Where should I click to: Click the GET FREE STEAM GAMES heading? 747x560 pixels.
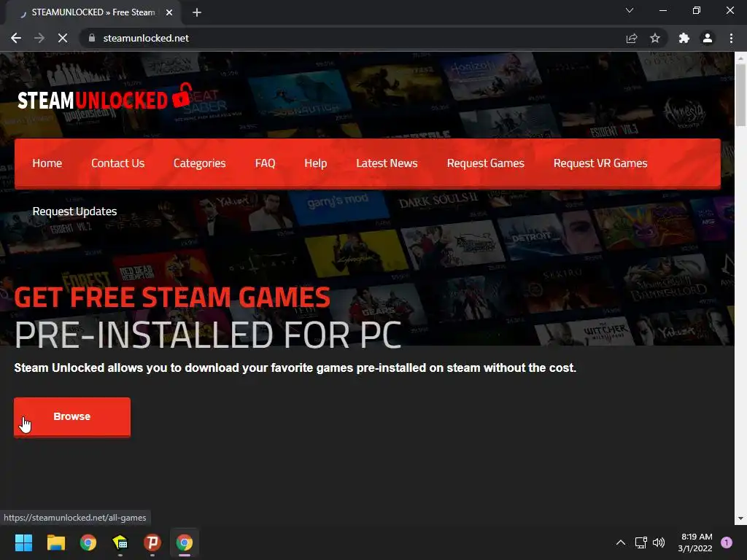[x=172, y=297]
